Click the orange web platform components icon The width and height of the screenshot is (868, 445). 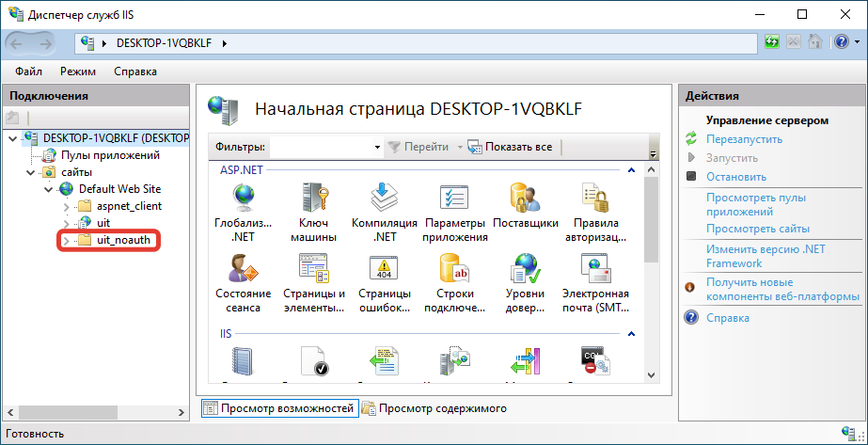[x=689, y=288]
